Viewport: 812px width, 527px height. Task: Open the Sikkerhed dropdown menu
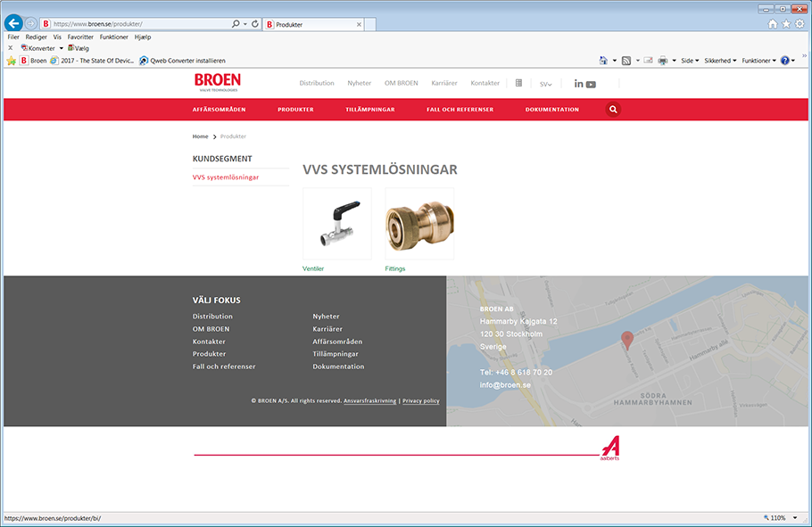[720, 61]
